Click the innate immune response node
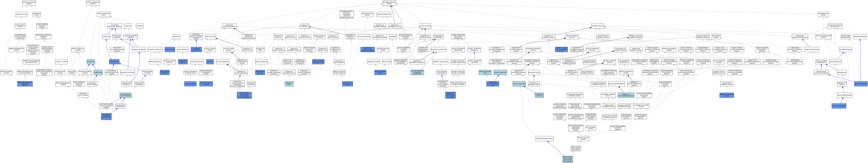The width and height of the screenshot is (868, 163). click(x=347, y=84)
